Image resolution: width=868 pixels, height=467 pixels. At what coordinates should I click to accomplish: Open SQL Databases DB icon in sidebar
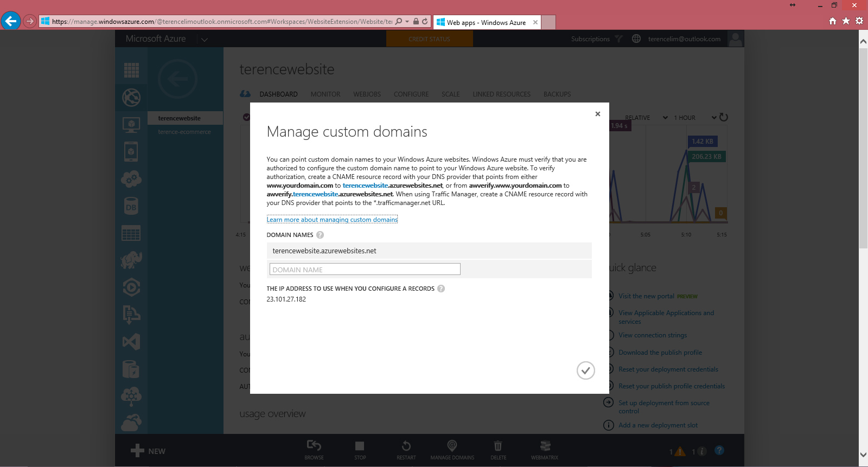(131, 206)
